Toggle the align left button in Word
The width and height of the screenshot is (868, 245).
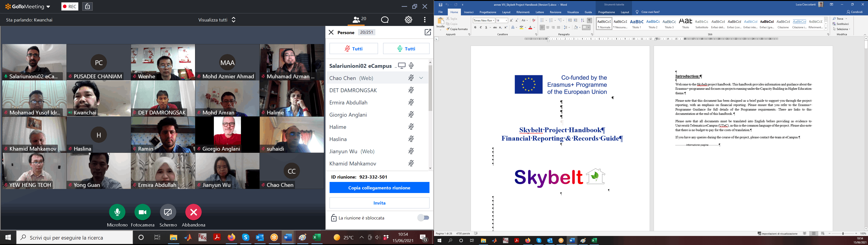542,27
